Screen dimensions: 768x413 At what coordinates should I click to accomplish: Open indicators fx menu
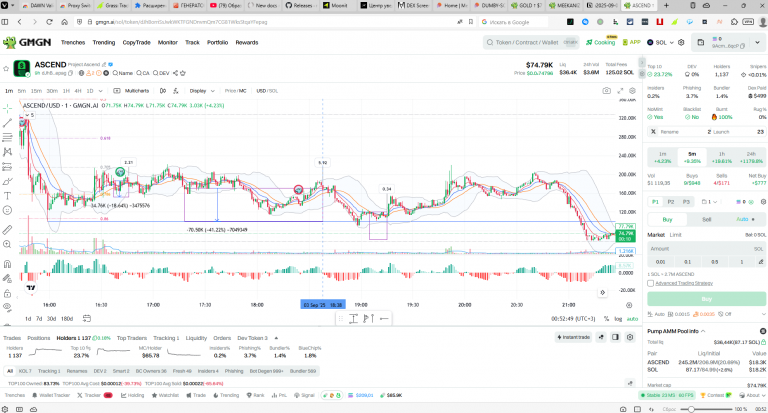click(176, 91)
